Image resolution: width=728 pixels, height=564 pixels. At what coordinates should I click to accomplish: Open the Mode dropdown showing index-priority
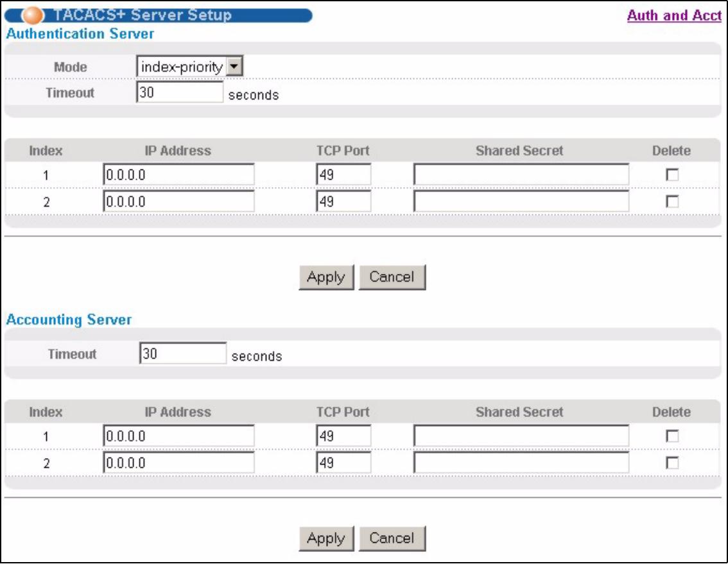[189, 67]
